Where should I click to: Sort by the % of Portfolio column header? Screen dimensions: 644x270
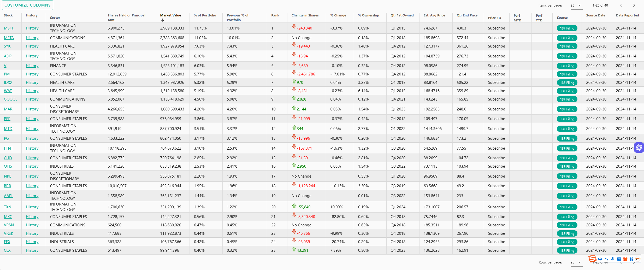pos(205,15)
